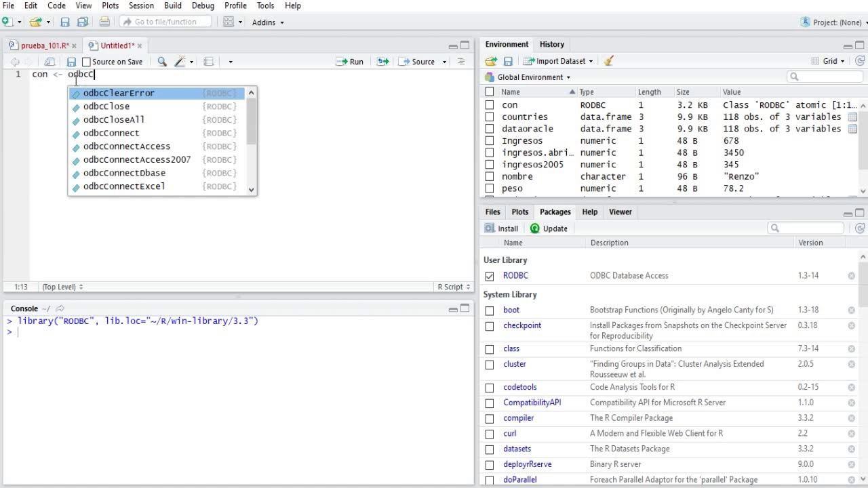Switch to the Help tab
This screenshot has width=868, height=488.
pos(589,211)
